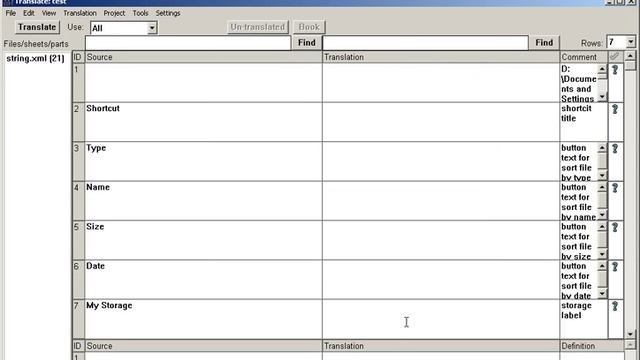
Task: Click main table scrollbar up arrow
Action: [630, 56]
